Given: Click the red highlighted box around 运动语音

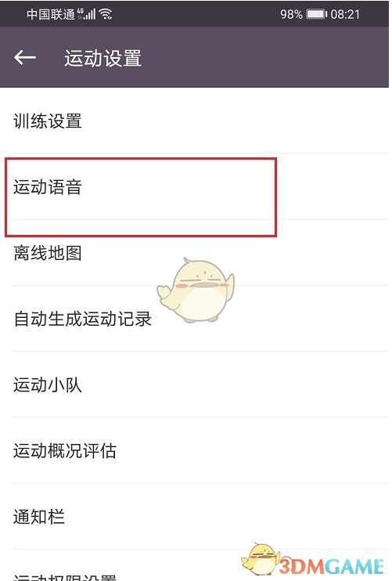Looking at the screenshot, I should click(141, 197).
